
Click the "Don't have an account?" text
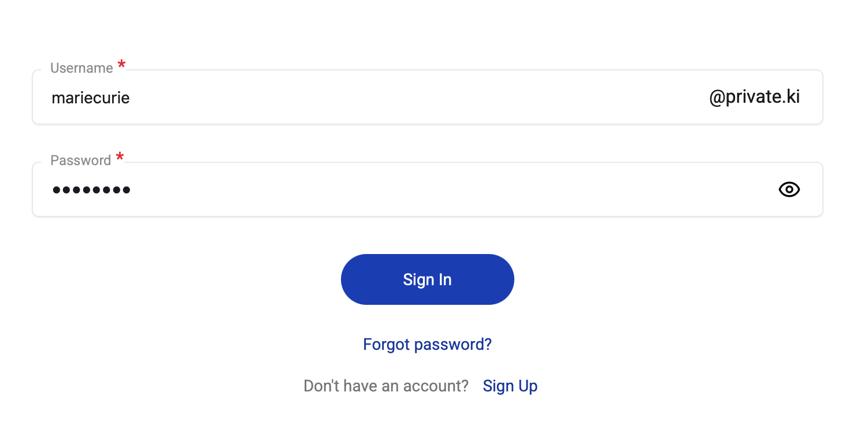point(385,386)
